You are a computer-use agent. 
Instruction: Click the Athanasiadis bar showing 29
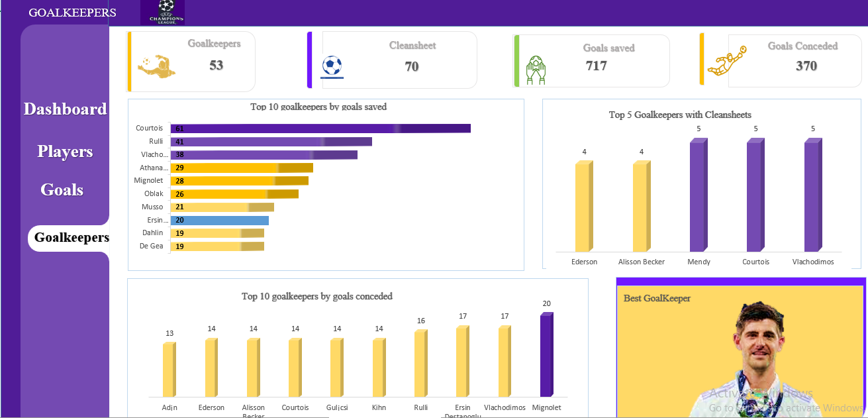point(242,168)
